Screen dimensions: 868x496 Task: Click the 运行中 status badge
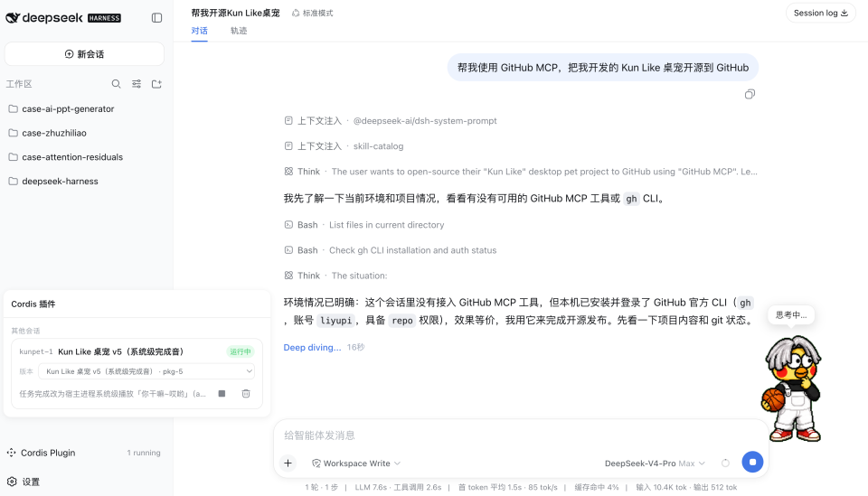tap(241, 351)
